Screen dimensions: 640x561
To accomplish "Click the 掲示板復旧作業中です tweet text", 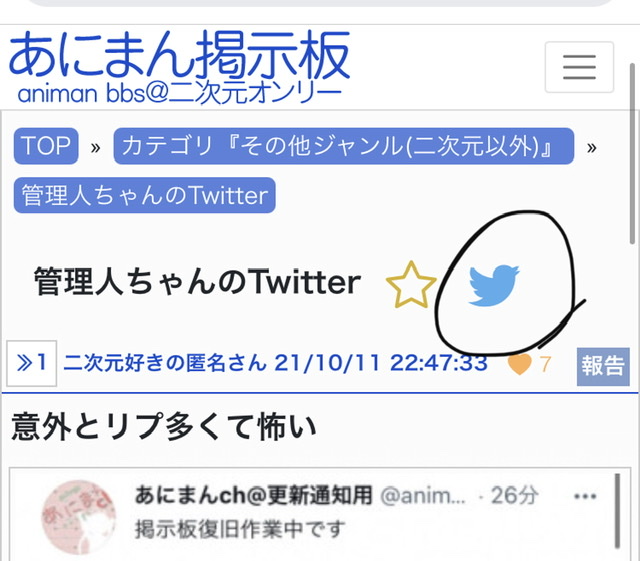I will point(240,529).
